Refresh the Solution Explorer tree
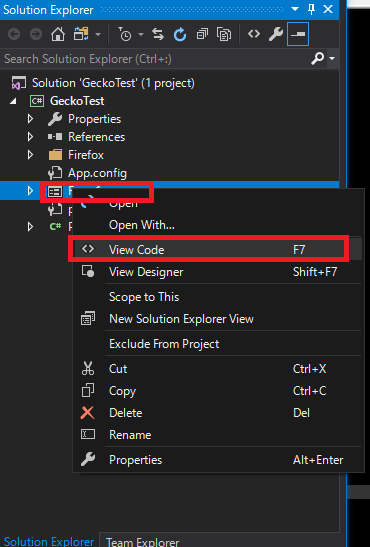The width and height of the screenshot is (370, 547). (180, 34)
